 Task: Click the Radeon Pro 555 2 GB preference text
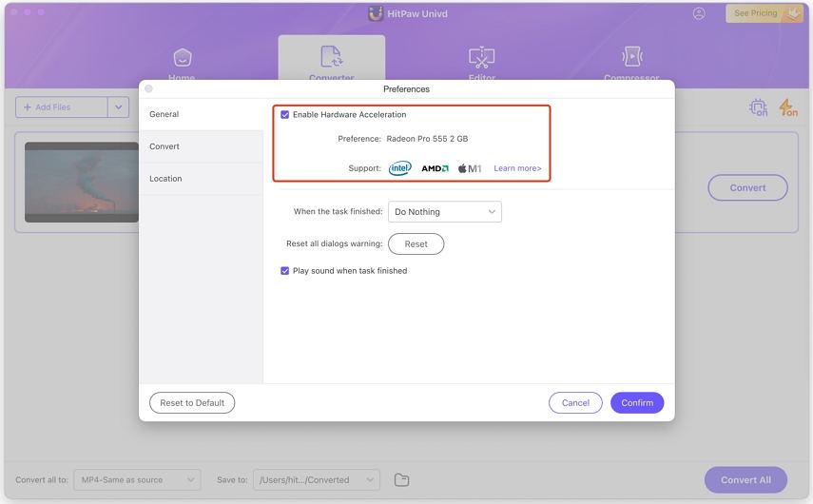pyautogui.click(x=427, y=139)
